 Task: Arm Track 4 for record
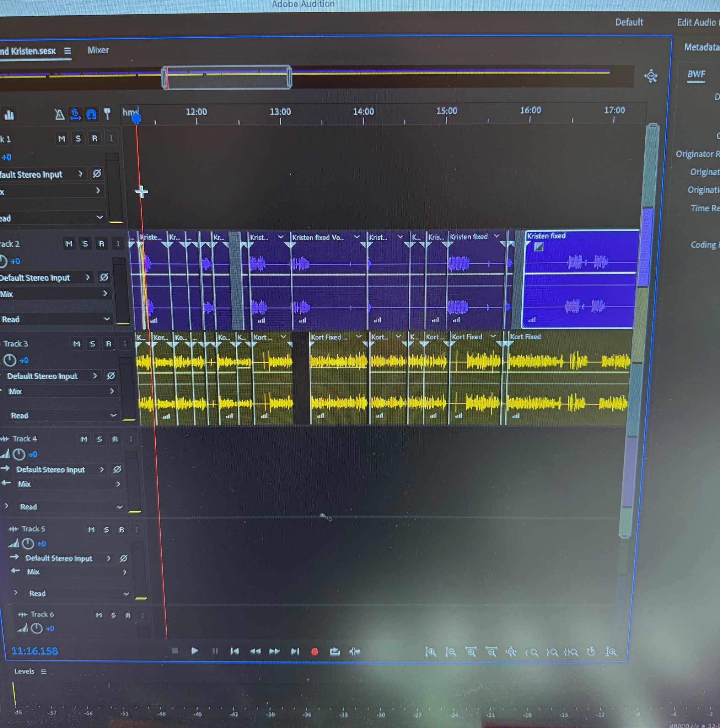coord(115,439)
